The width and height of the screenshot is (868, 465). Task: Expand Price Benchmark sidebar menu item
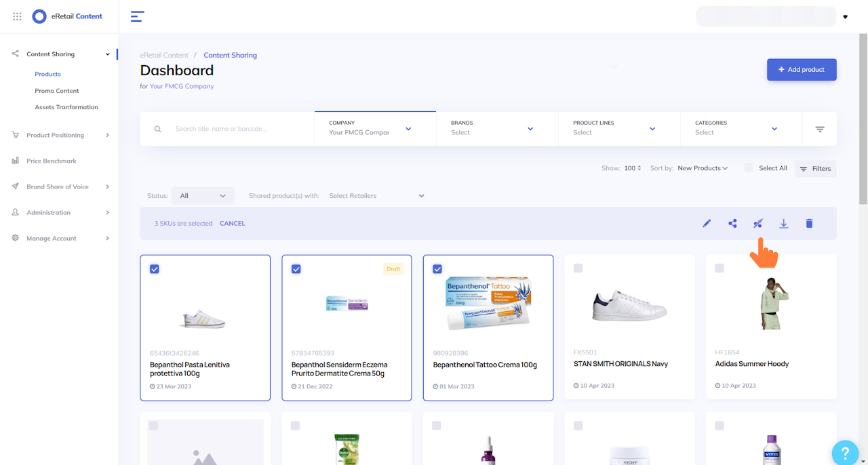pos(52,161)
